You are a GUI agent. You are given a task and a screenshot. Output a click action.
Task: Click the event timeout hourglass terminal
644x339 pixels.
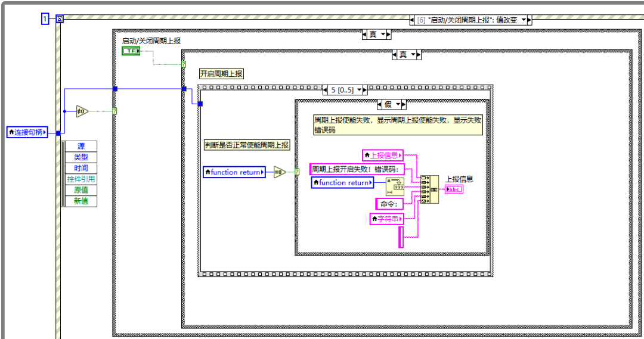[x=60, y=18]
